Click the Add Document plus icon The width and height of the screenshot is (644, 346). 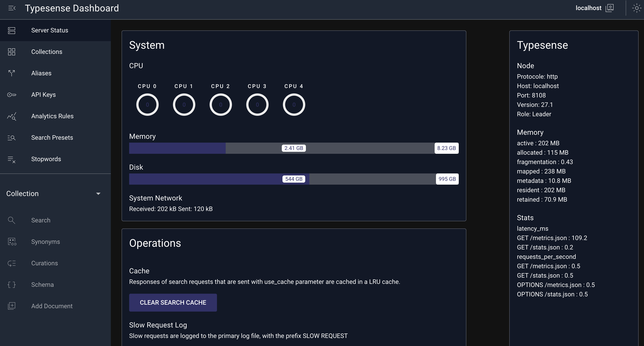pyautogui.click(x=11, y=306)
